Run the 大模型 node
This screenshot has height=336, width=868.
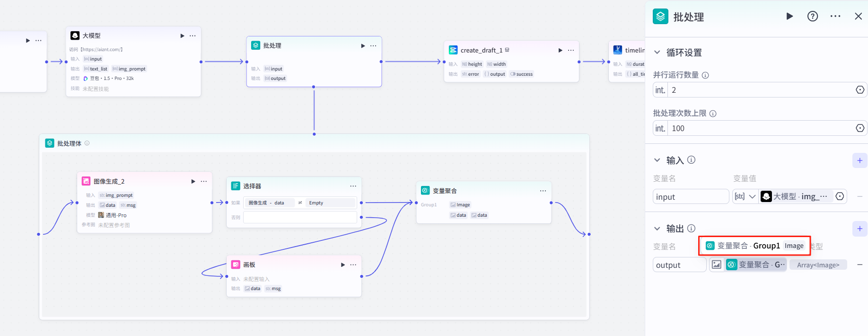182,35
